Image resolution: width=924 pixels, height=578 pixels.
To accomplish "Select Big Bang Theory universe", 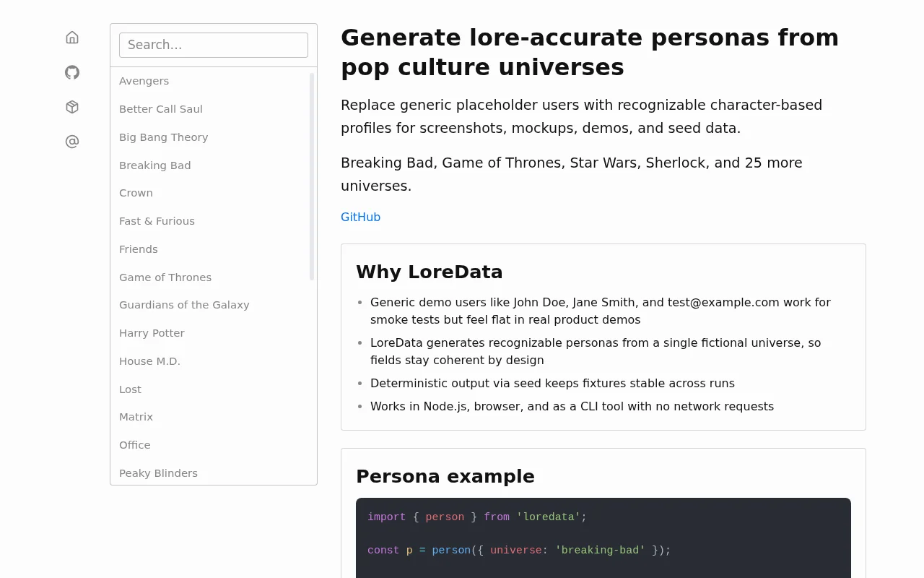I will [164, 137].
